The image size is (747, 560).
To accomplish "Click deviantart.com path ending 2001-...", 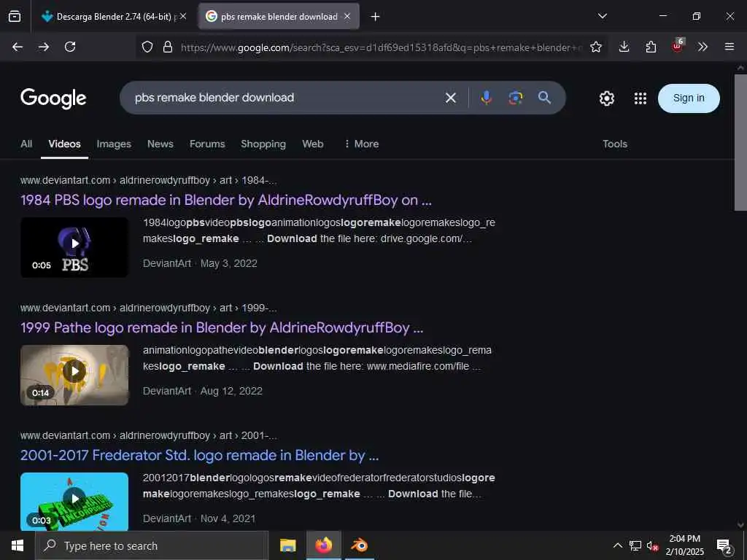I will (148, 436).
